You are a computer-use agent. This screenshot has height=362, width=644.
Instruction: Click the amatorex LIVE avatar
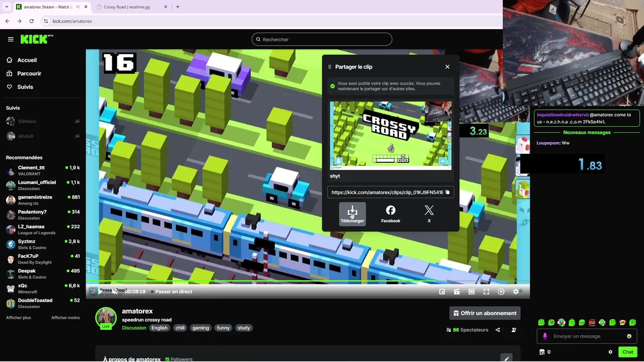(x=106, y=318)
